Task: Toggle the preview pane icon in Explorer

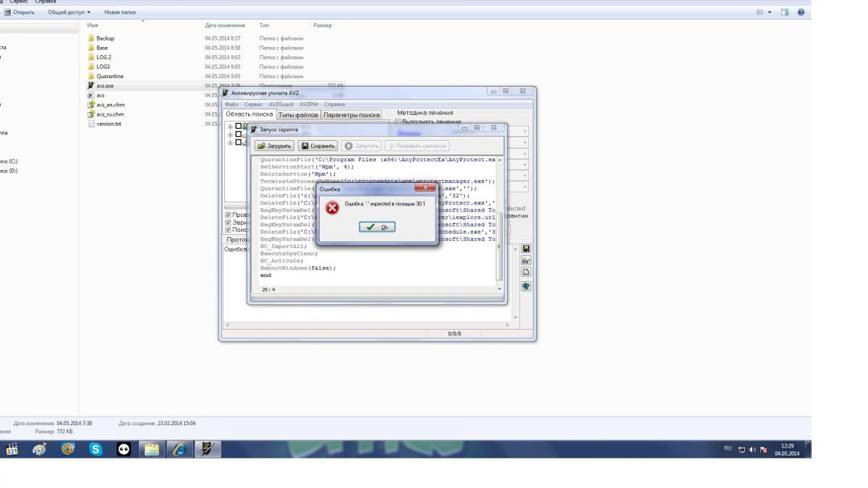Action: pyautogui.click(x=785, y=12)
